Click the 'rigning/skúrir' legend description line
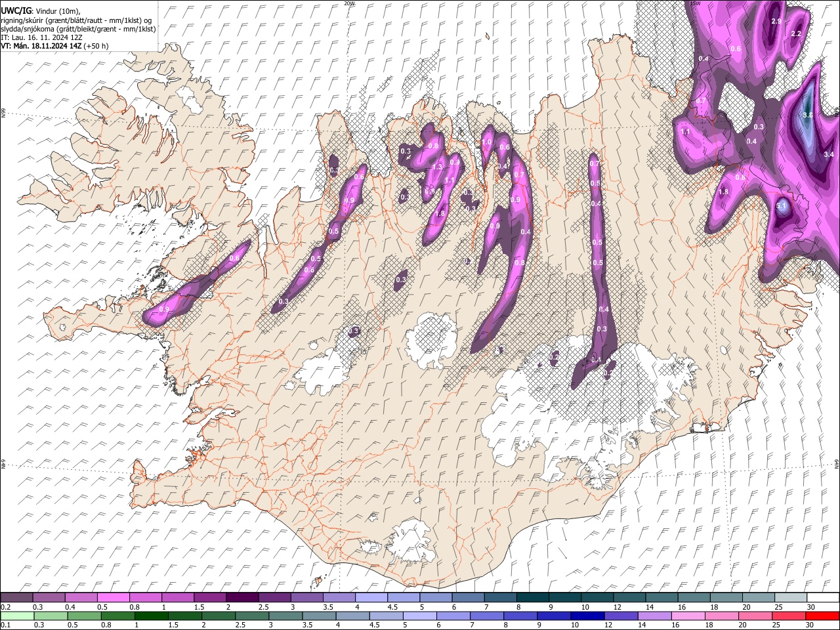840x630 pixels. pos(77,20)
